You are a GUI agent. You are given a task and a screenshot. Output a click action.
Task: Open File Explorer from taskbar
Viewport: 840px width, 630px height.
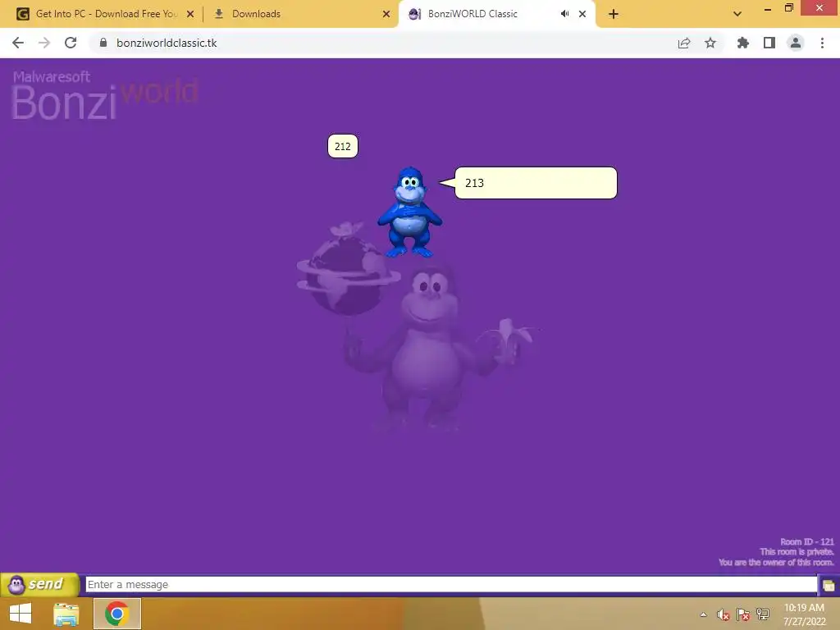click(x=66, y=614)
